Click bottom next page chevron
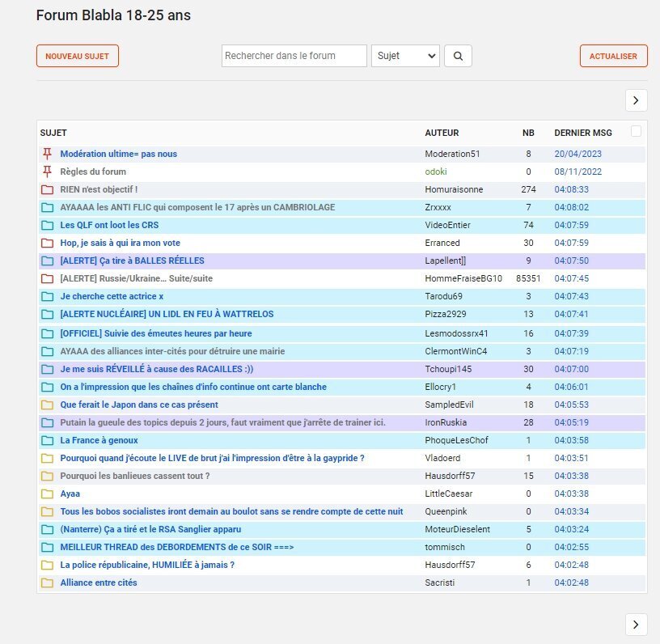Screen dimensions: 660x644 [x=636, y=624]
